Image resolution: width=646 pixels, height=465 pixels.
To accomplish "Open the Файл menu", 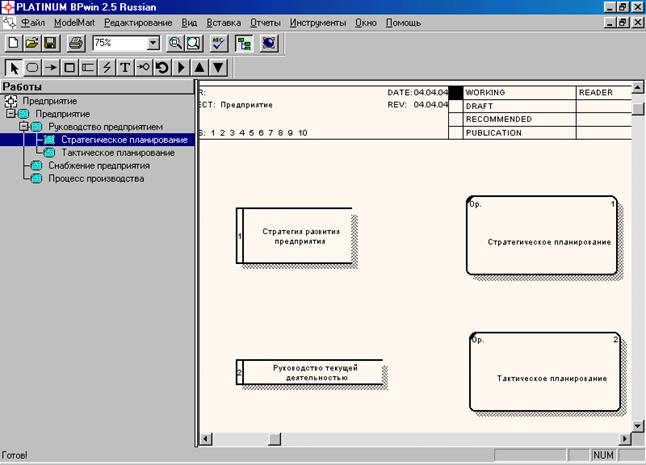I will tap(35, 22).
